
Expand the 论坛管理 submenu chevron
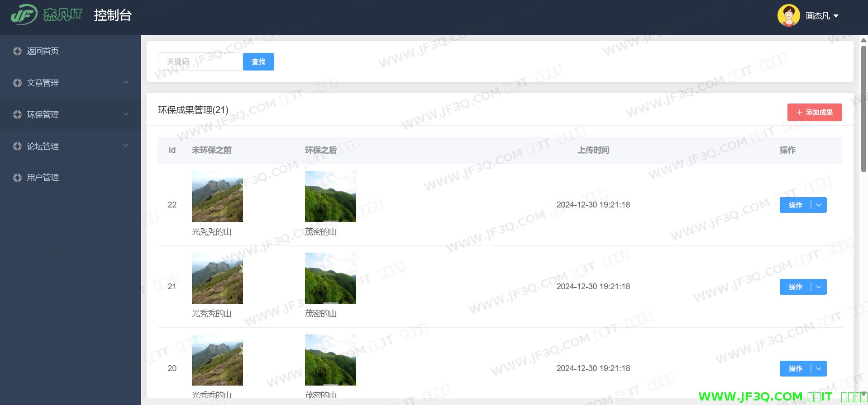(x=126, y=146)
